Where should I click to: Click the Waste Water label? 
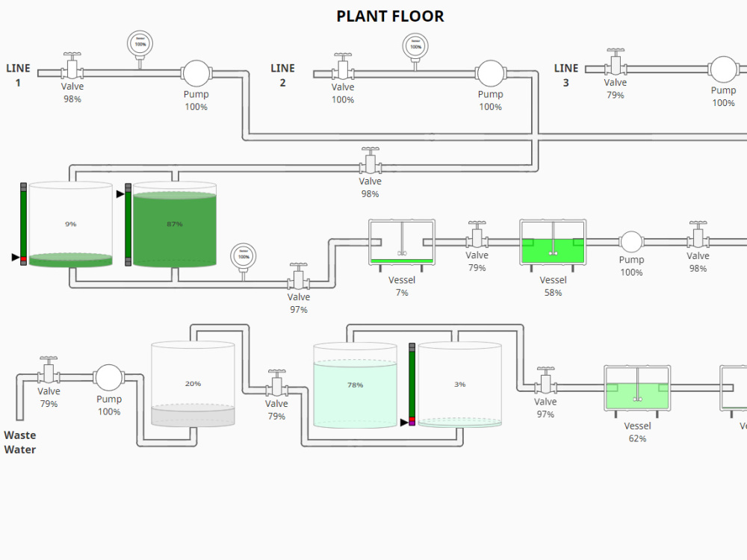[x=20, y=442]
